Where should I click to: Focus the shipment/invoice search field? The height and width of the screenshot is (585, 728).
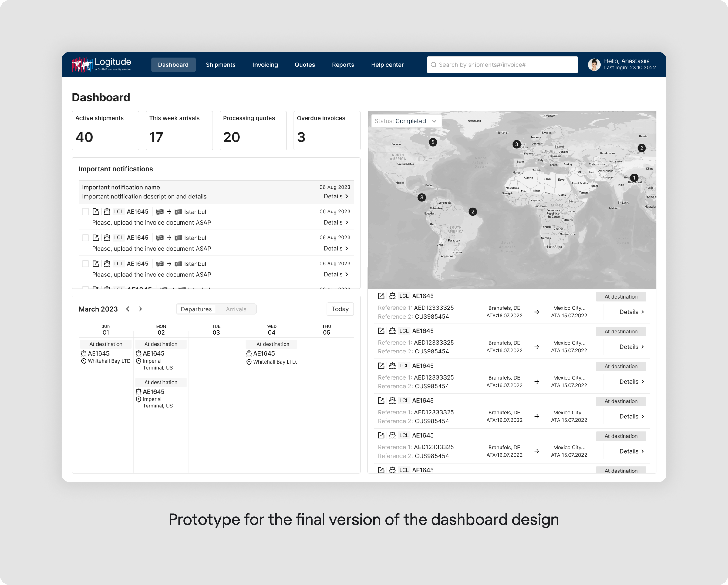(502, 65)
